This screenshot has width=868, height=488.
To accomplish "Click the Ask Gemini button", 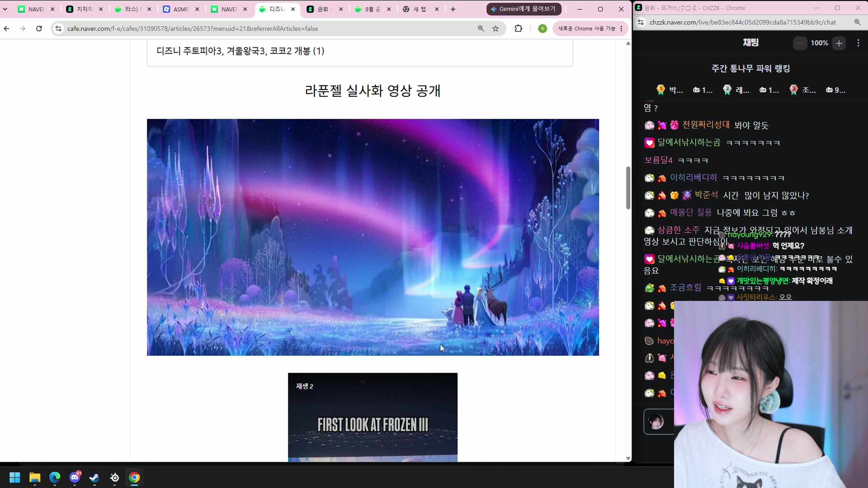I will (524, 9).
